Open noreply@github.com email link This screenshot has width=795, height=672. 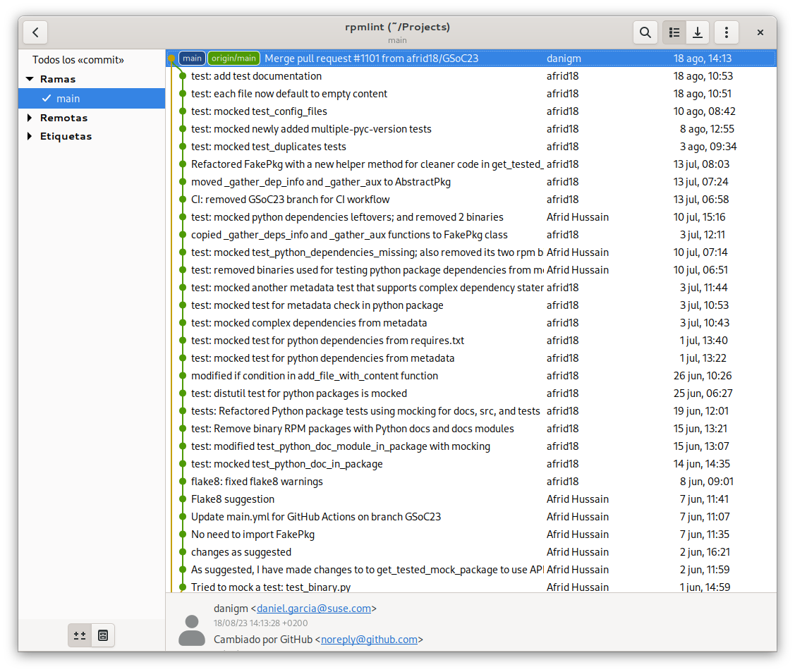click(369, 640)
